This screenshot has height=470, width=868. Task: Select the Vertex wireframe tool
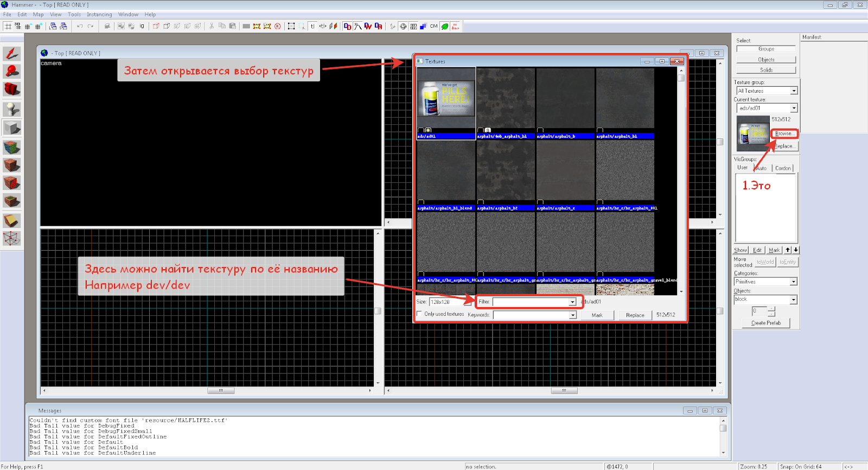[12, 238]
